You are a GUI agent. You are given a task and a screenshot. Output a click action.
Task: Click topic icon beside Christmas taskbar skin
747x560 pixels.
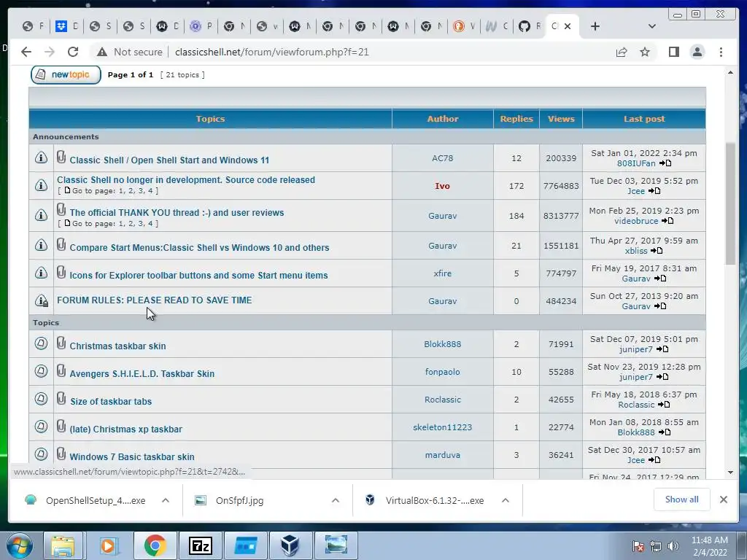42,343
